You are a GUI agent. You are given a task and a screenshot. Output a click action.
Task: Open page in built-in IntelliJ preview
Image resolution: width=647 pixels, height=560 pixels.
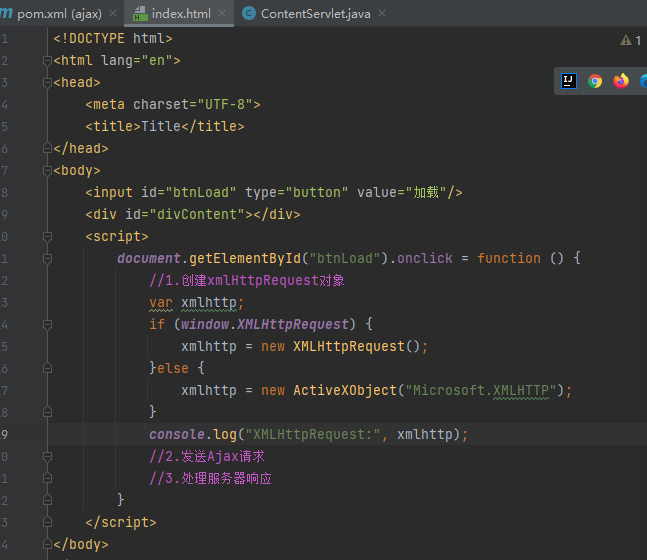569,82
